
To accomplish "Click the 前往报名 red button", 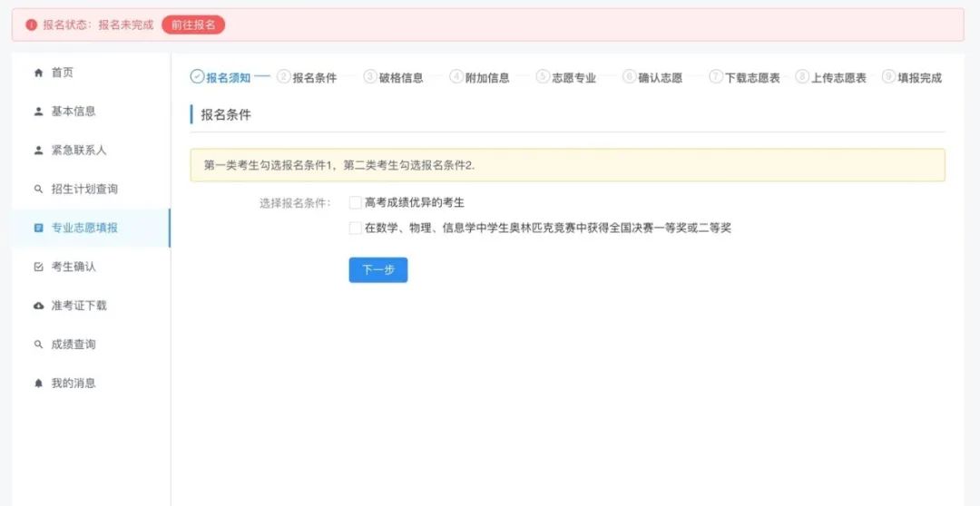I will pyautogui.click(x=193, y=25).
